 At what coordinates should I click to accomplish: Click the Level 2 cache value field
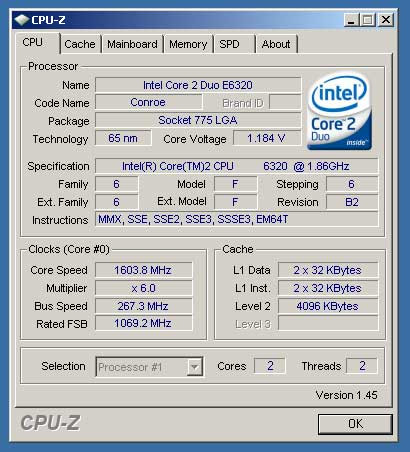point(328,306)
